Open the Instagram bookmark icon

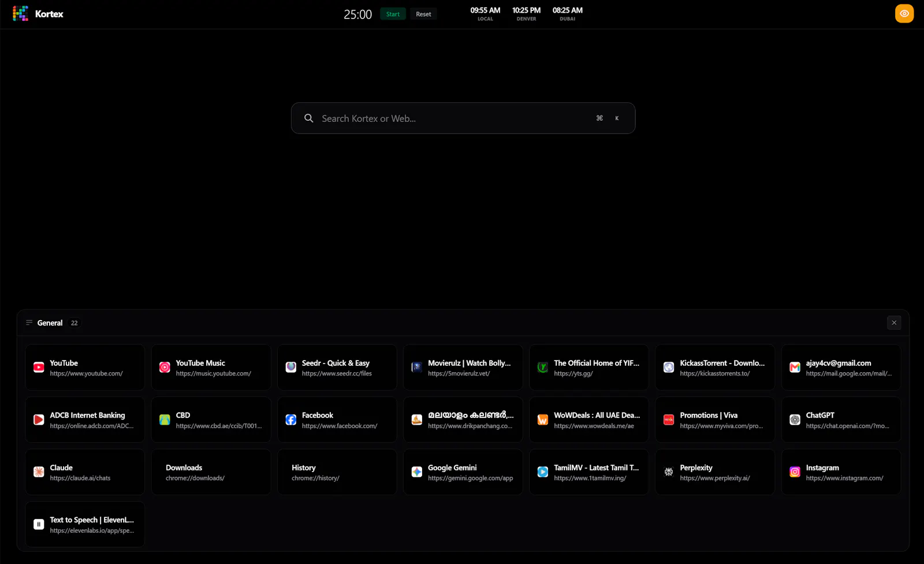pos(795,472)
